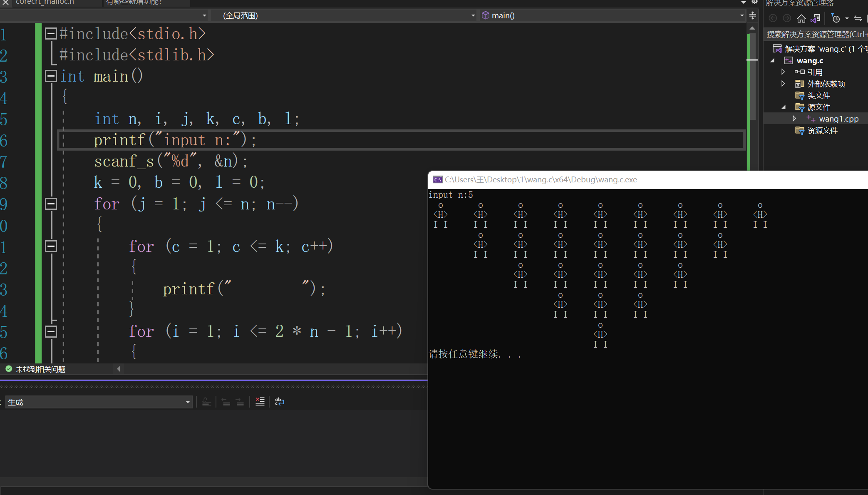The height and width of the screenshot is (495, 868).
Task: Click the Solution Explorer search box
Action: tap(816, 34)
